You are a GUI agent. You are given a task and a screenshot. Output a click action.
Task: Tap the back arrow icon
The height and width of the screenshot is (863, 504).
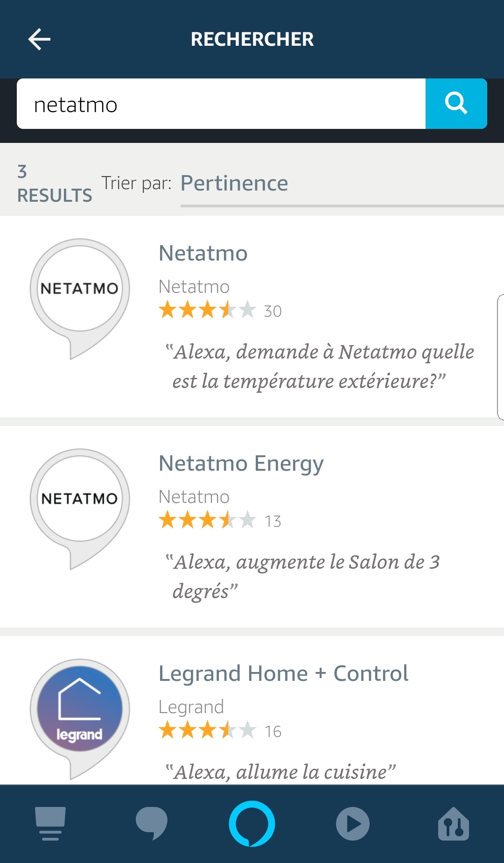(39, 39)
